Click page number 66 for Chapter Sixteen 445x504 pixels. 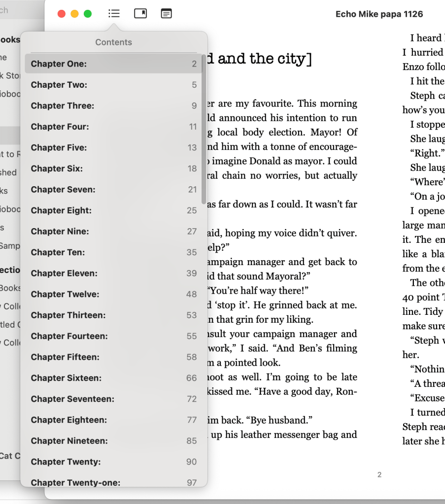(191, 378)
